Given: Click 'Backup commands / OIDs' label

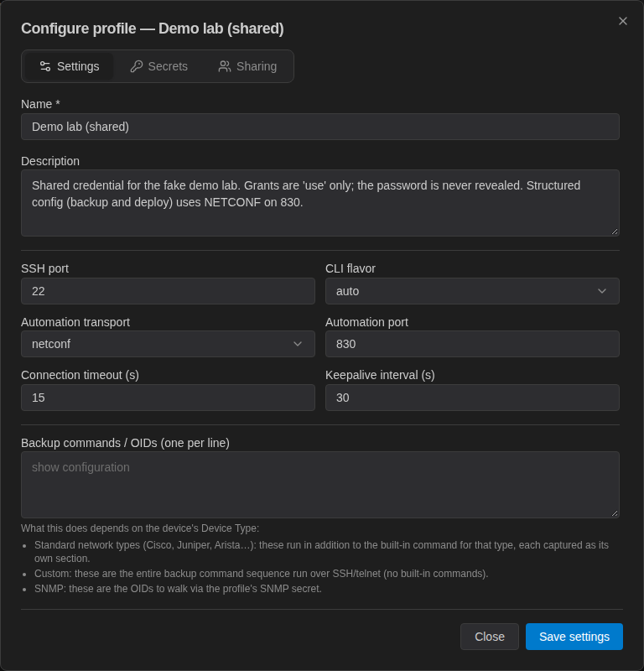Looking at the screenshot, I should (126, 443).
